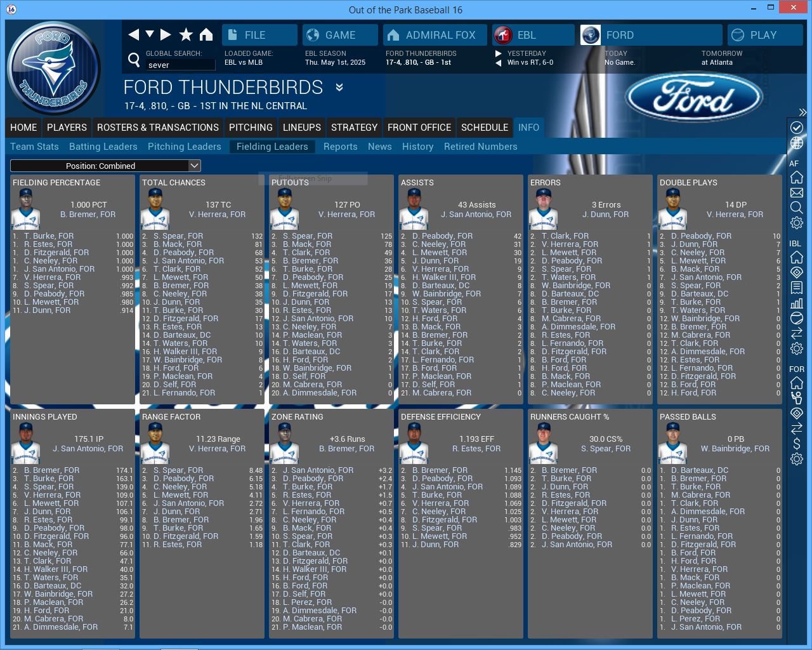Open the FILE menu
Screen dimensions: 812x650
[259, 35]
